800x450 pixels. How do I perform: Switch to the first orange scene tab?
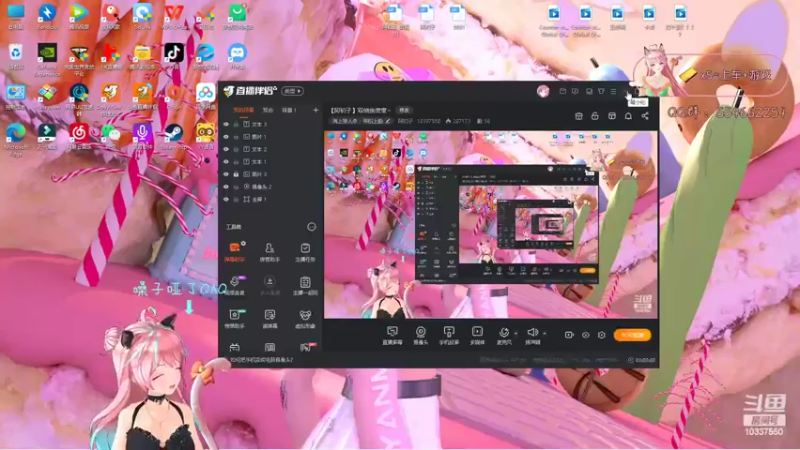[243, 110]
